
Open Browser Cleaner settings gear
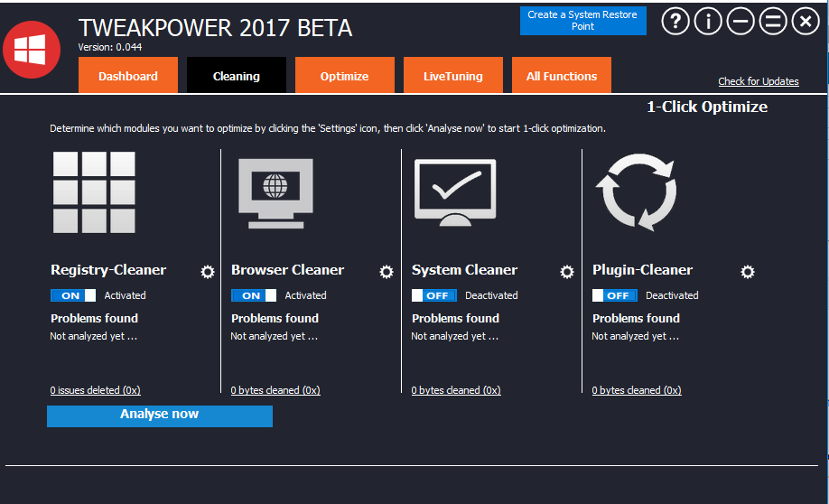(x=387, y=271)
